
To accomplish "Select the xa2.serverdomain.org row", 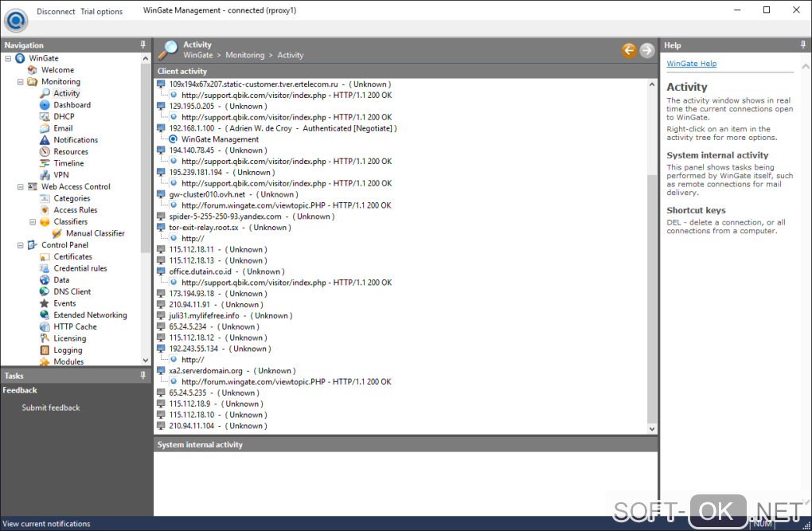I will (x=232, y=371).
